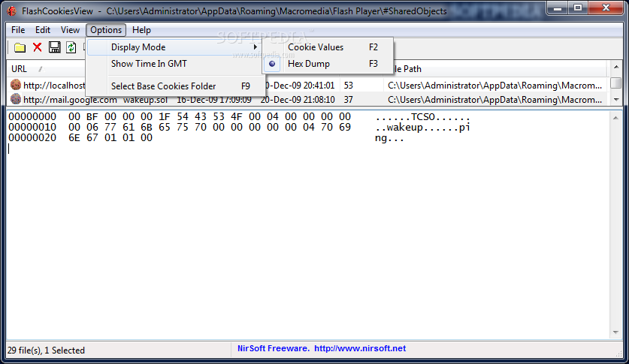
Task: Select Cookie Values display mode
Action: coord(328,47)
